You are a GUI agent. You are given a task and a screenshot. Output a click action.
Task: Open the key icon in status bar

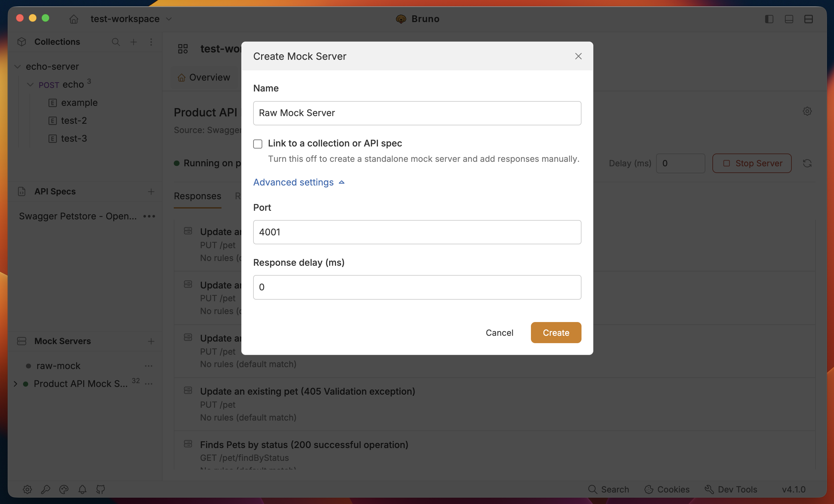pos(46,490)
